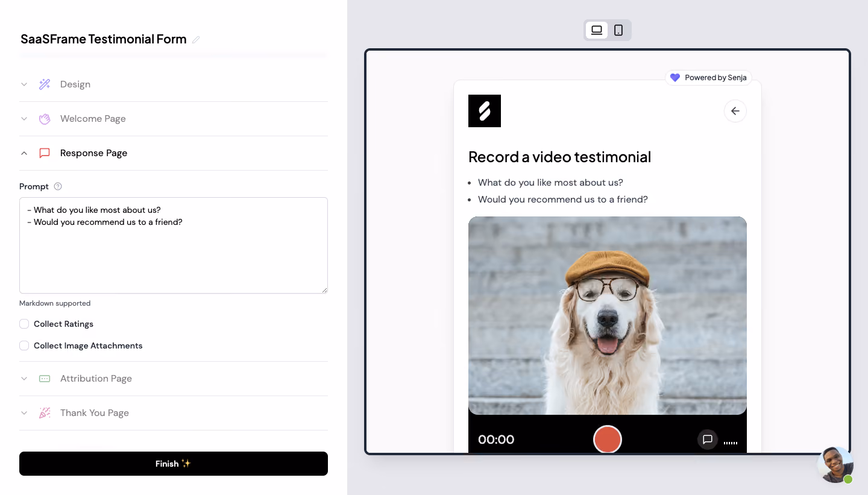Open prompt notes speech bubble in recorder
Screen dimensions: 868x495
point(708,440)
